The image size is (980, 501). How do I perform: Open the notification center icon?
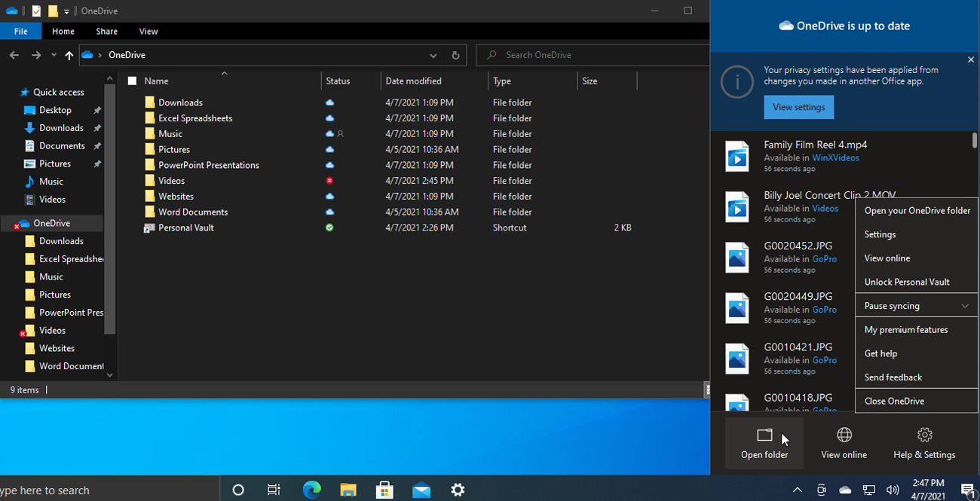click(968, 490)
